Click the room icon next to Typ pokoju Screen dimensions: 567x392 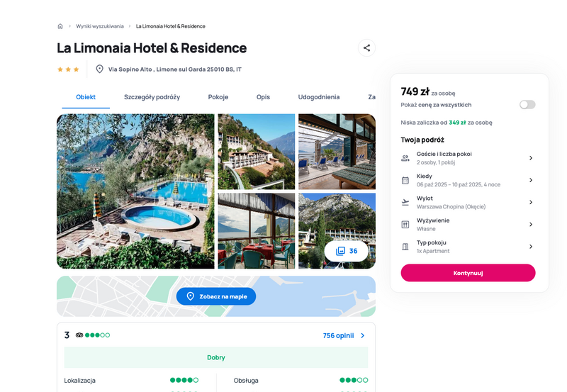(405, 247)
